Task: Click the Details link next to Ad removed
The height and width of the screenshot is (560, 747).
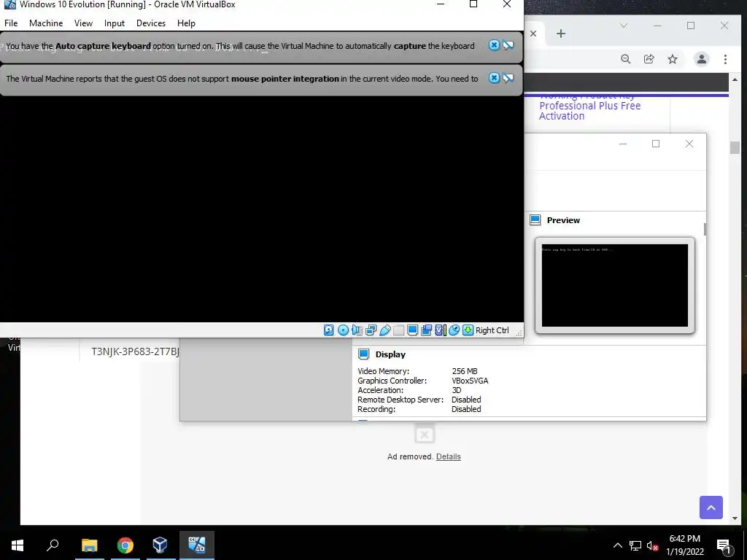Action: [449, 456]
